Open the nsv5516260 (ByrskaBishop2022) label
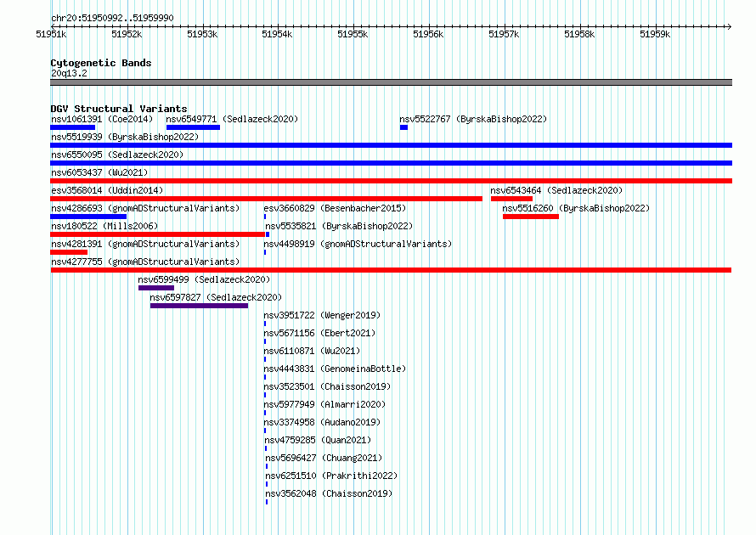This screenshot has height=535, width=756. tap(576, 208)
